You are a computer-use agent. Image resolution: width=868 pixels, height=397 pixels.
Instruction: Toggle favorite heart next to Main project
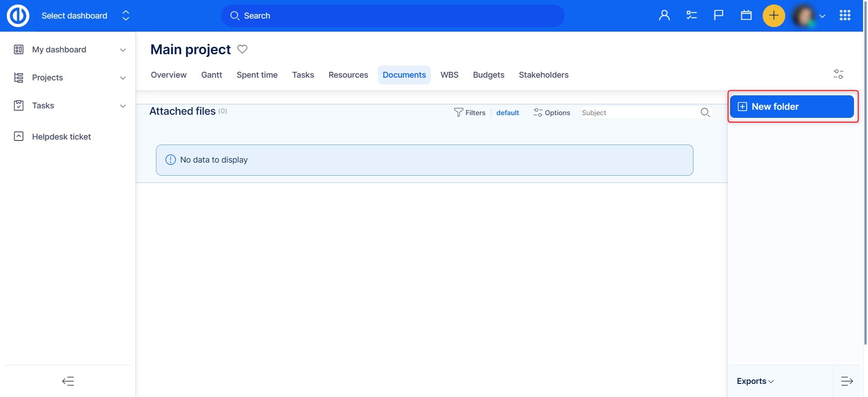(242, 49)
